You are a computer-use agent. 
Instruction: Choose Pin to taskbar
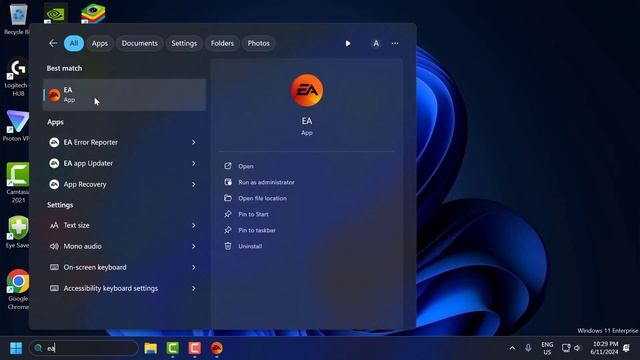pyautogui.click(x=257, y=230)
